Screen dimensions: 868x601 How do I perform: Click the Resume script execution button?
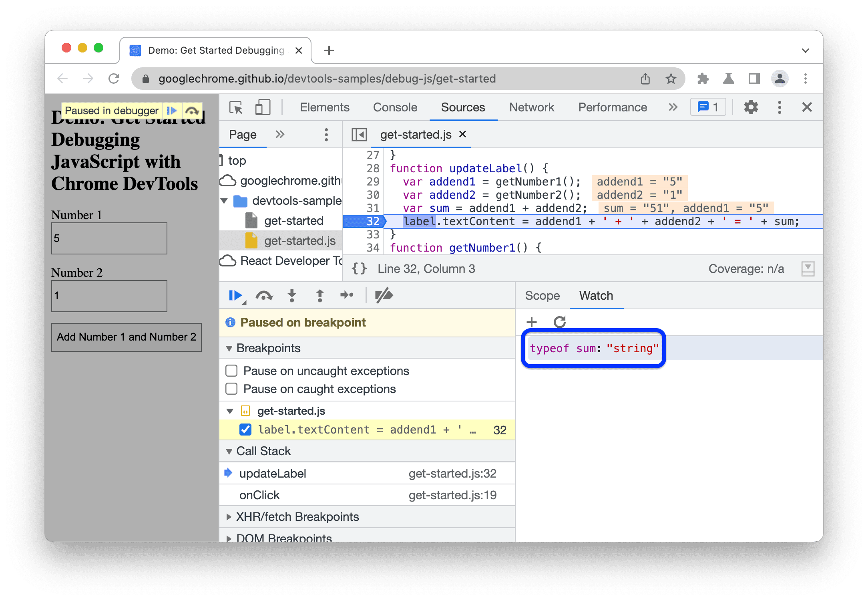coord(236,296)
